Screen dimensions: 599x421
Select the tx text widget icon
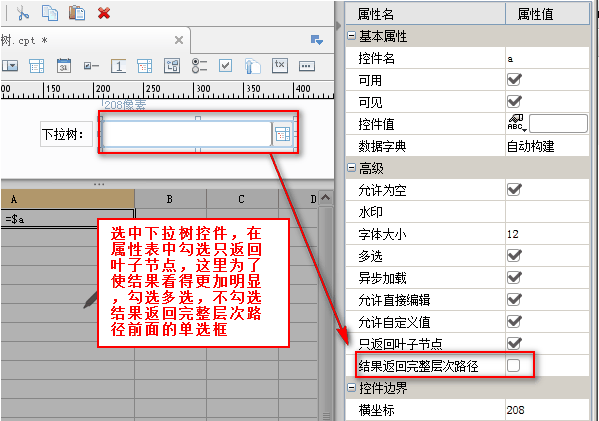point(280,65)
